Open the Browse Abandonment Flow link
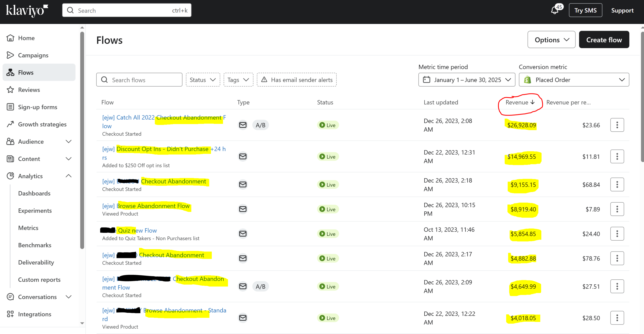644x334 pixels. pyautogui.click(x=153, y=206)
